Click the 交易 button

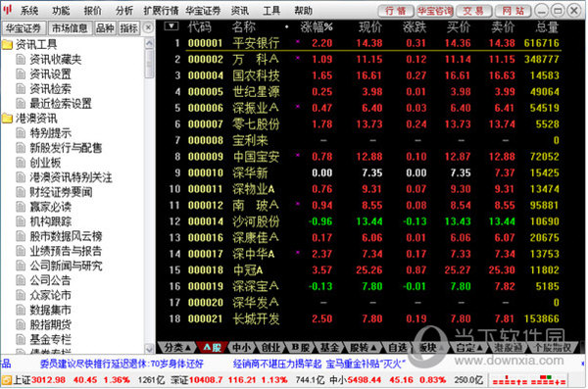tap(474, 11)
